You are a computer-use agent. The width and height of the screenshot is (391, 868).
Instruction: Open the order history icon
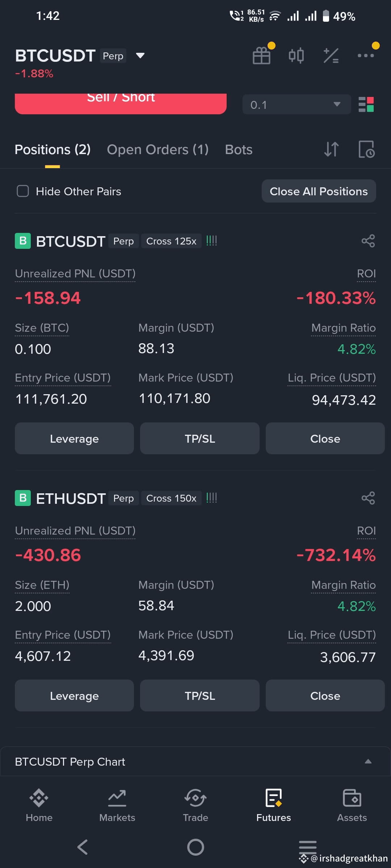366,149
